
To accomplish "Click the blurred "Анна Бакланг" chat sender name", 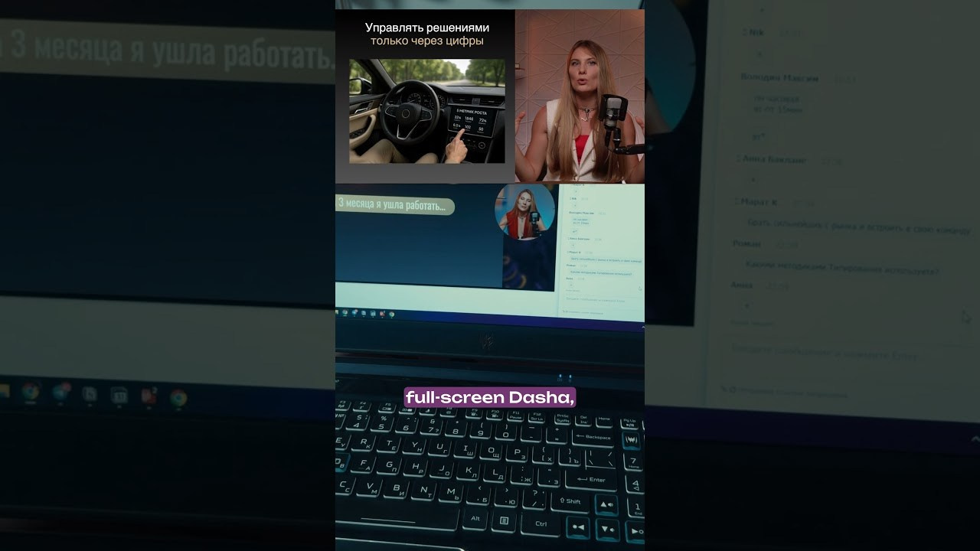I will coord(773,159).
